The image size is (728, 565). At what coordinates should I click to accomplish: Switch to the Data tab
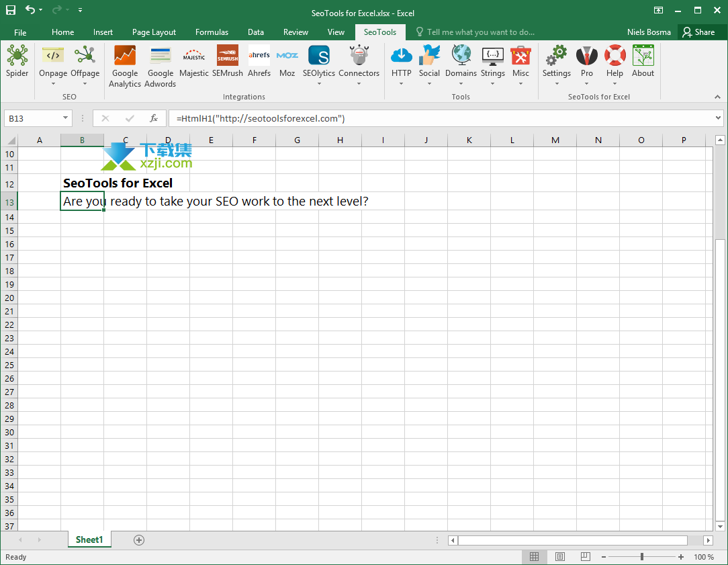255,32
